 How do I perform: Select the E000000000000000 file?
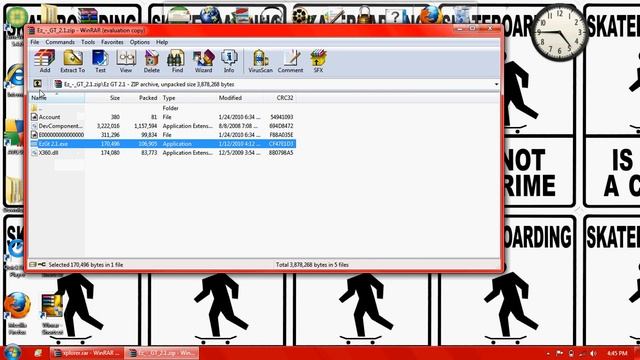162,135
